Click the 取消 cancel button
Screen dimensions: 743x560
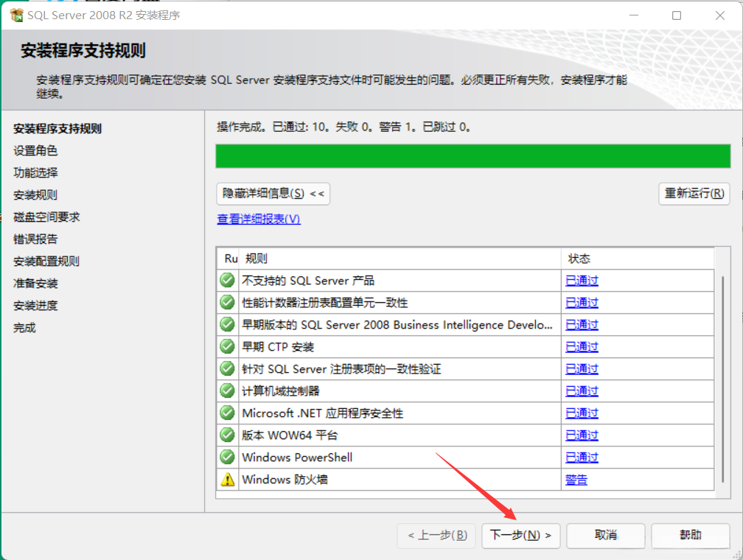coord(606,536)
